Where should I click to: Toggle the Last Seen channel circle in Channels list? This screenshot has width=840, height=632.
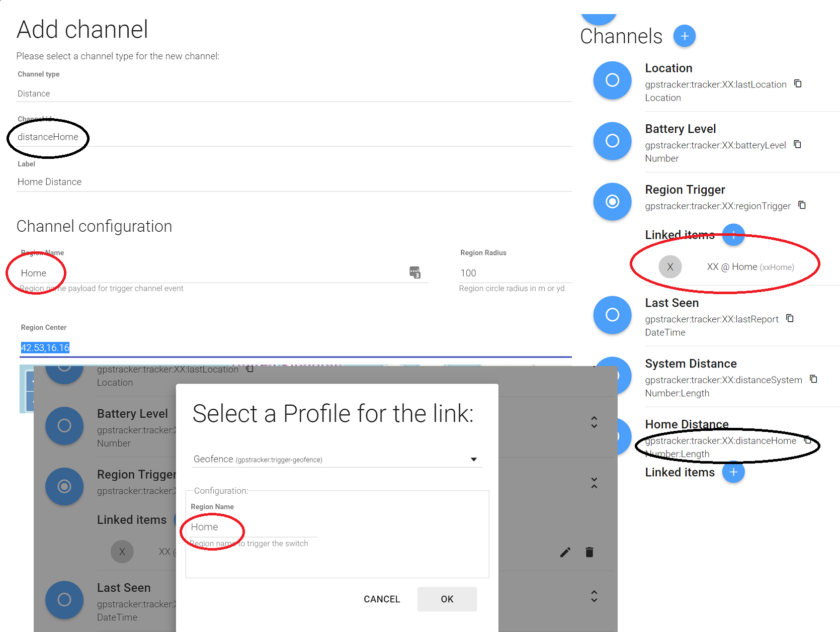(612, 315)
